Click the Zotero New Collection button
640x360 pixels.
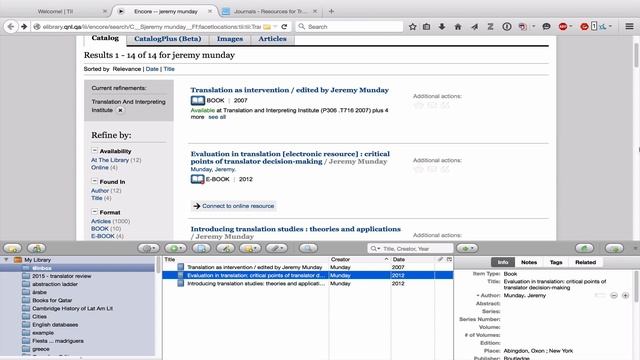(12, 248)
